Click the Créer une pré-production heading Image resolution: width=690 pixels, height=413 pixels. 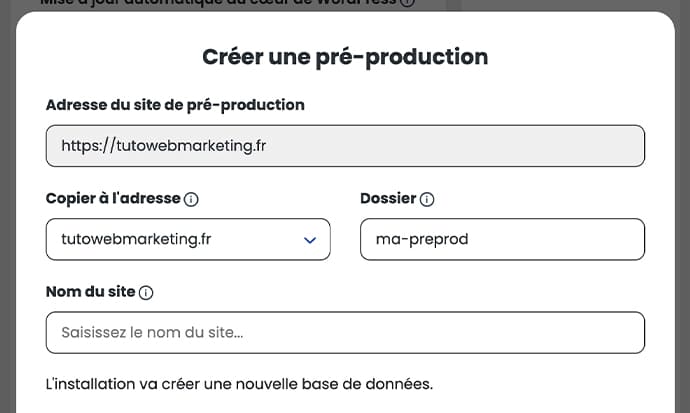point(345,57)
